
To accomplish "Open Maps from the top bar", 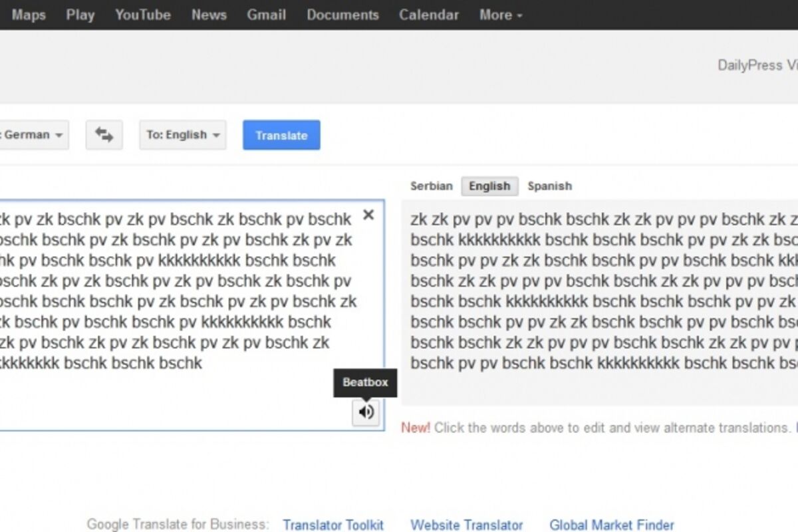I will 29,15.
